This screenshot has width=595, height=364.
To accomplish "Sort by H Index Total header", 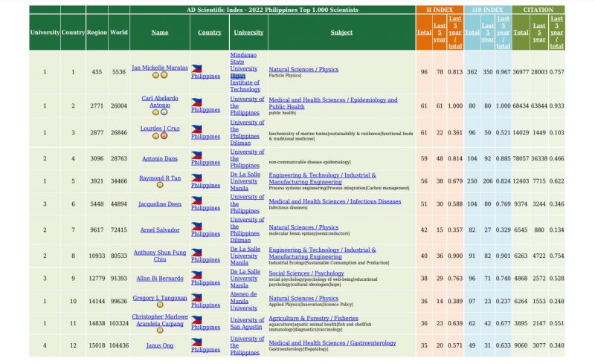I will (424, 33).
